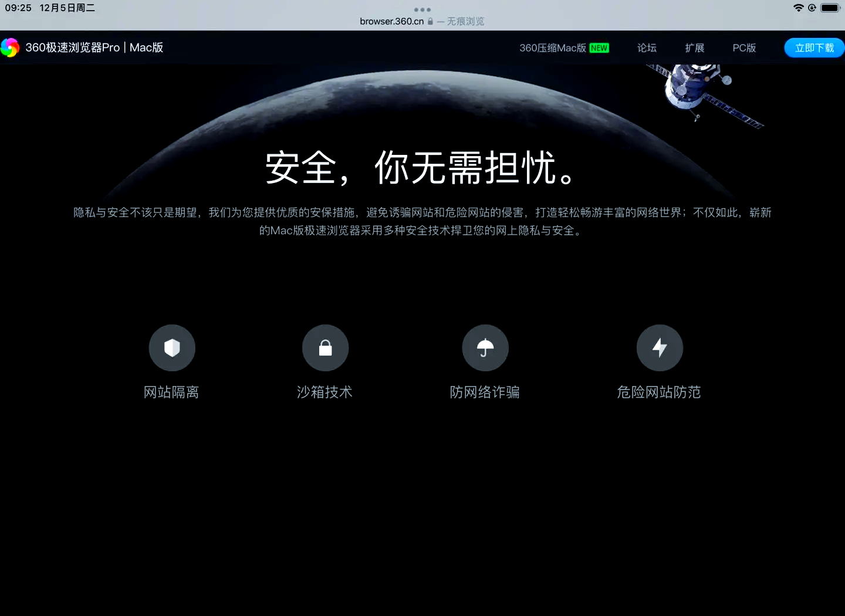Open the 扩展 navigation item
The width and height of the screenshot is (845, 616).
click(695, 48)
